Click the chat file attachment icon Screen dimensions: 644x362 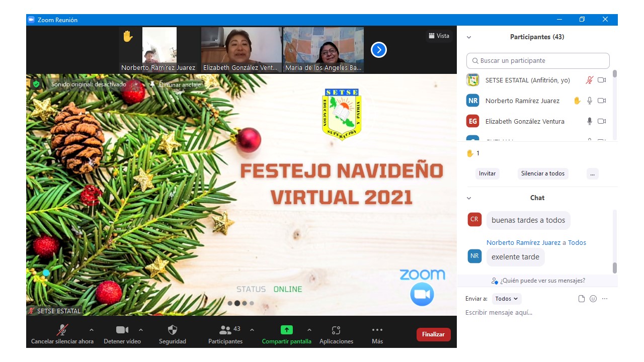coord(582,299)
